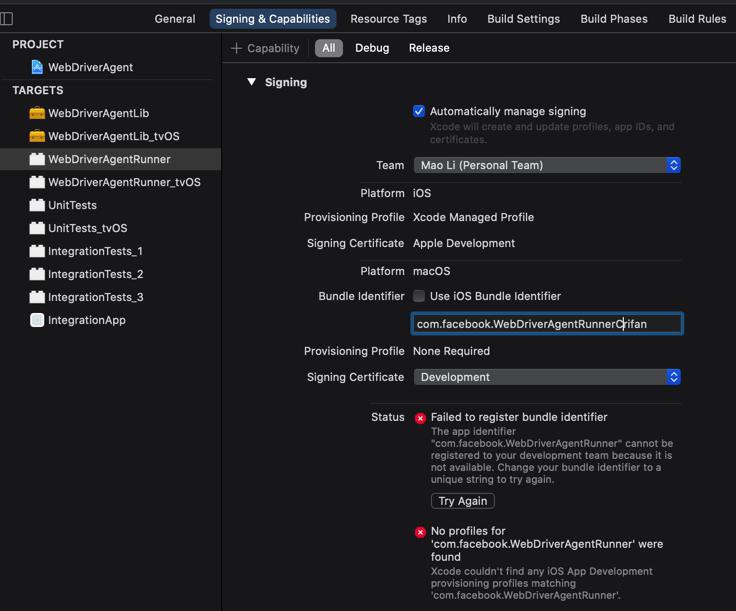
Task: Click 'None Required' provisioning text
Action: point(451,351)
